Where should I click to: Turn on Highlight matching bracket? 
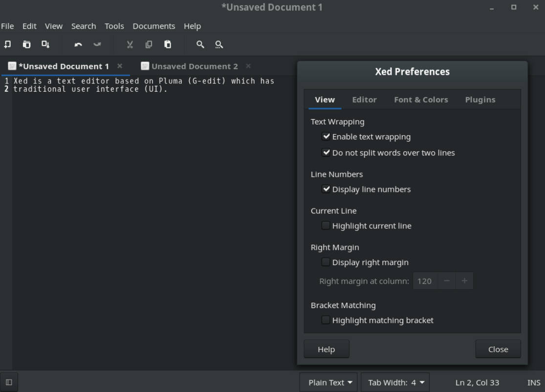pyautogui.click(x=326, y=320)
